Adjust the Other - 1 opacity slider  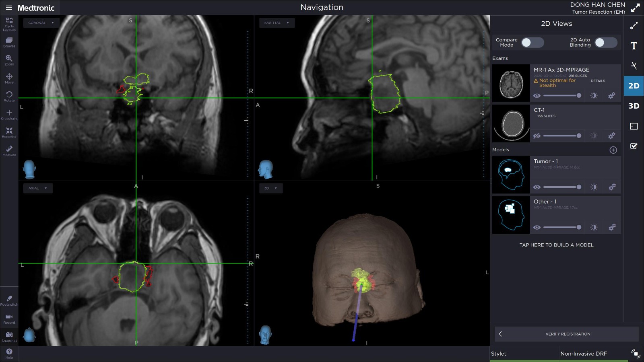561,227
